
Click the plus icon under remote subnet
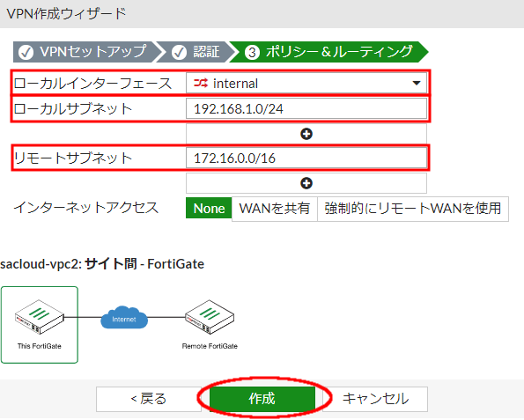(306, 183)
